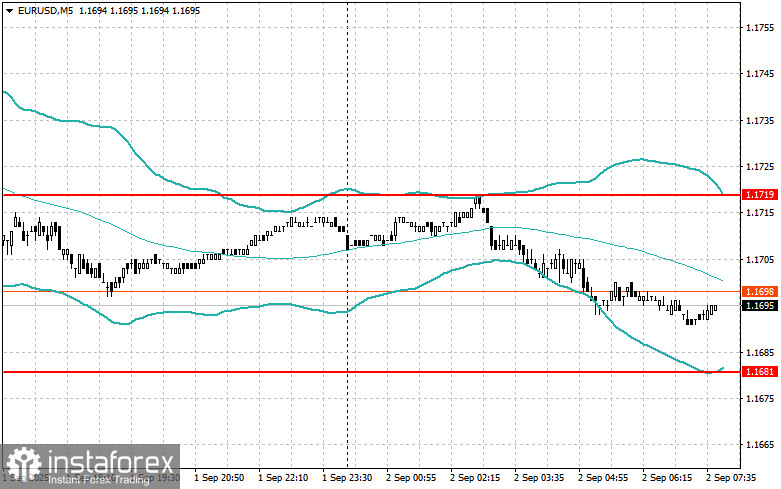Click the 1.1719 red resistance price label

(x=760, y=195)
